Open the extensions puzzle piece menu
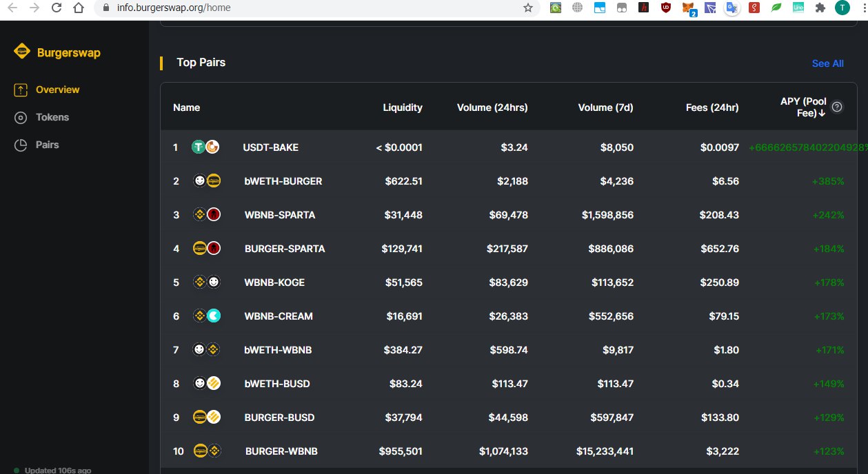The image size is (868, 474). (x=820, y=8)
